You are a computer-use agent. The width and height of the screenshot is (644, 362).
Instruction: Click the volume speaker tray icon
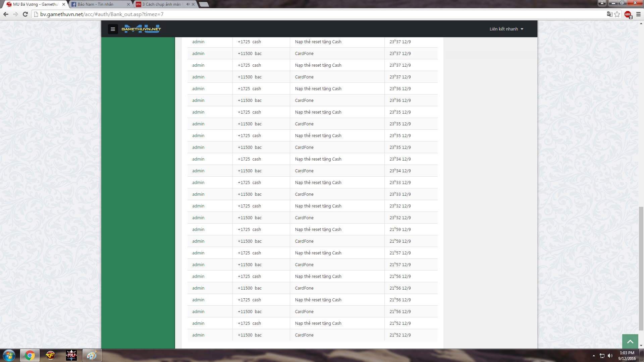pos(610,356)
